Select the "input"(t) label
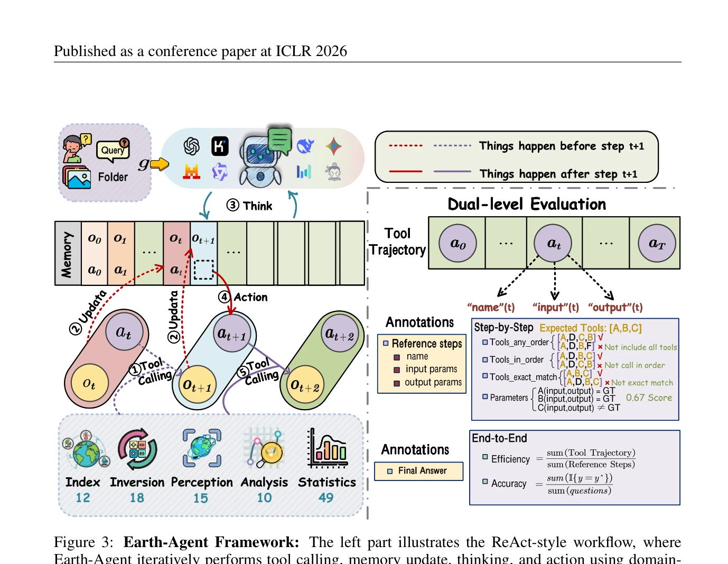 [555, 308]
